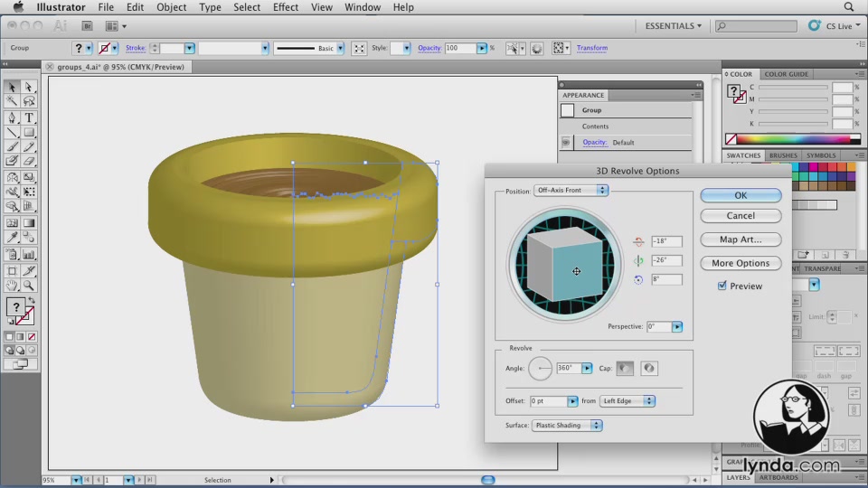
Task: Select the Paintbrush tool
Action: point(12,146)
